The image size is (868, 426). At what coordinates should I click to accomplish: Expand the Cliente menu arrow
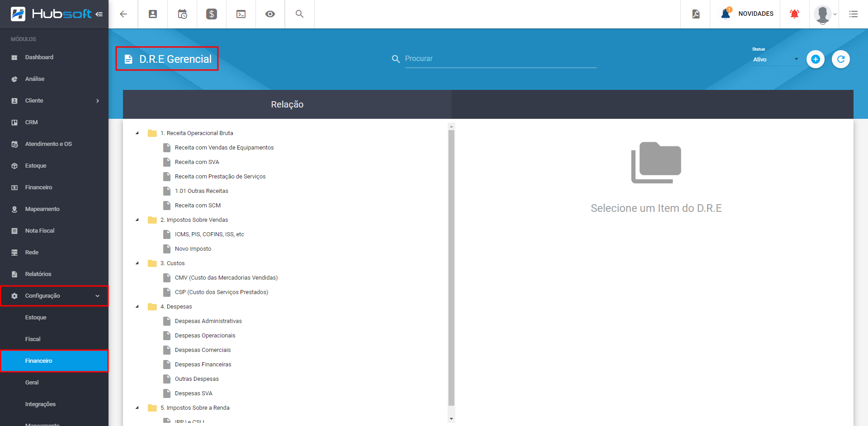[x=98, y=101]
